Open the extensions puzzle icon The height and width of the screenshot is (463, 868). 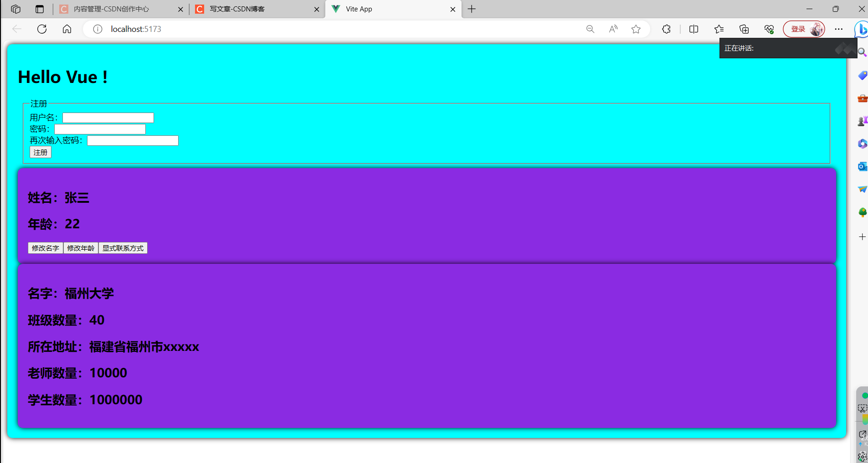coord(666,29)
